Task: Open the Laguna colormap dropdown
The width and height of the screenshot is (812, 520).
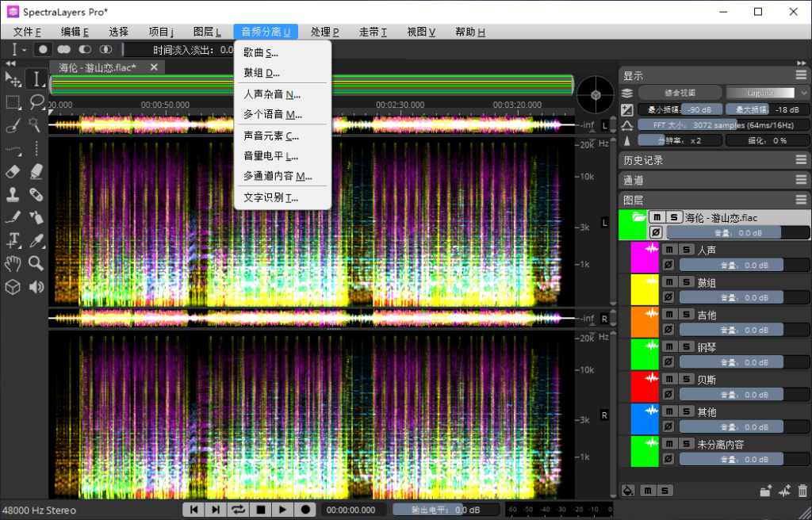Action: click(768, 94)
